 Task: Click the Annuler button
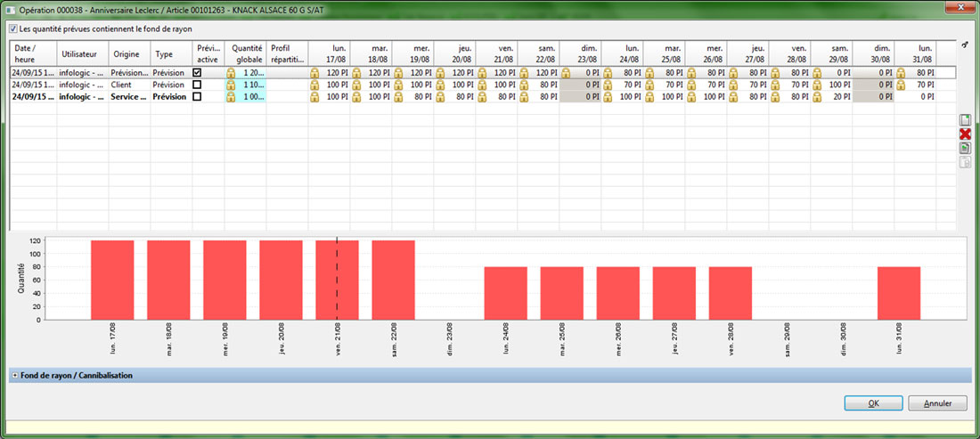(937, 403)
